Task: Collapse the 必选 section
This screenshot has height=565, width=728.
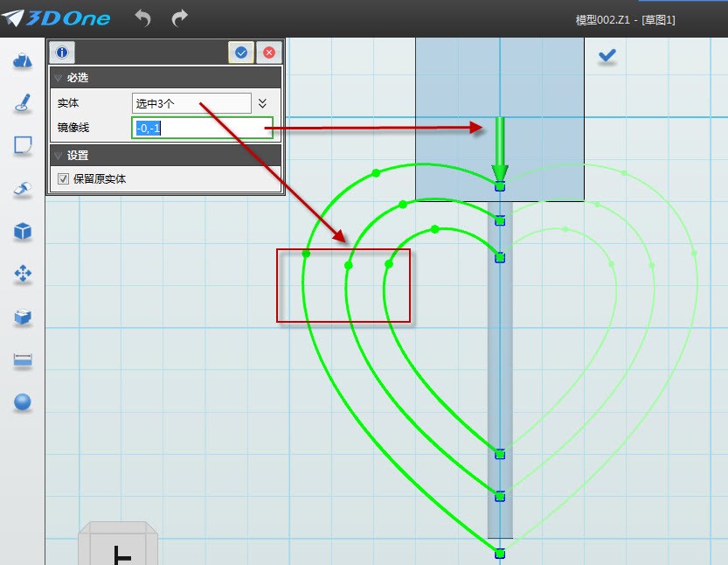Action: pos(58,78)
